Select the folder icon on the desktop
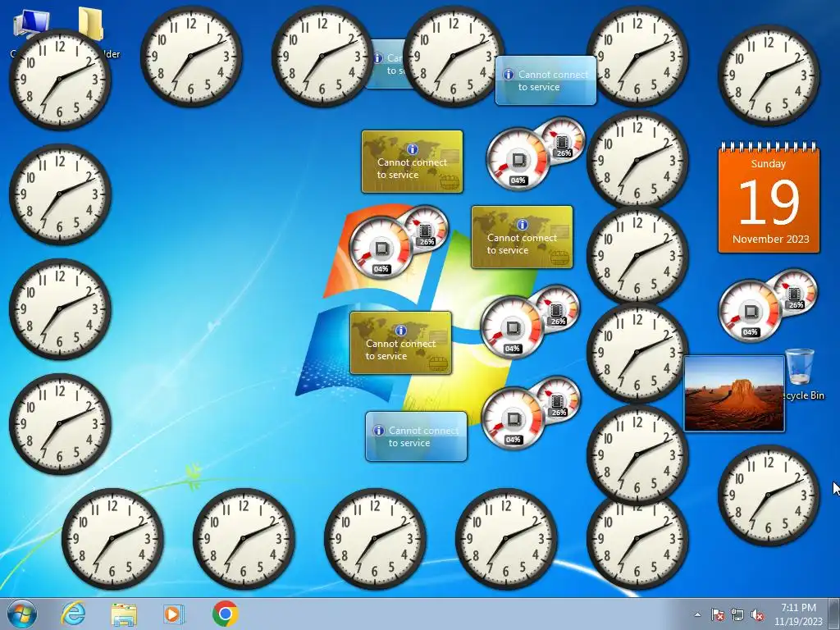The width and height of the screenshot is (840, 630). (x=92, y=24)
